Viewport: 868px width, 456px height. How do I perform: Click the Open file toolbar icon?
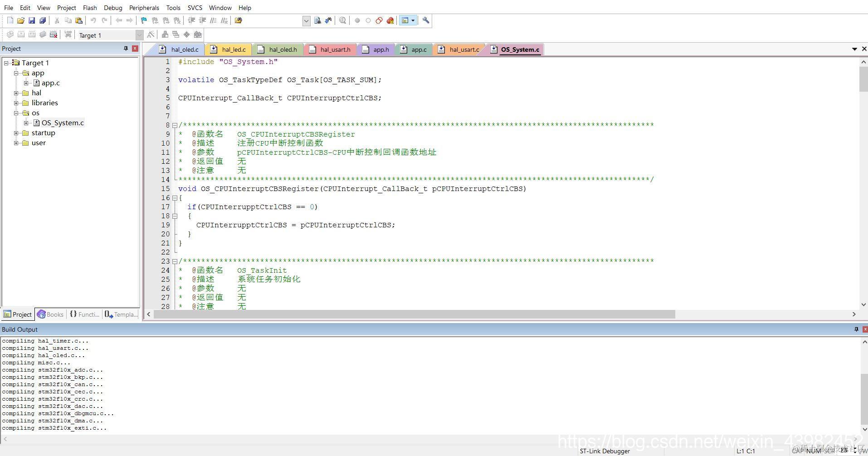tap(21, 20)
